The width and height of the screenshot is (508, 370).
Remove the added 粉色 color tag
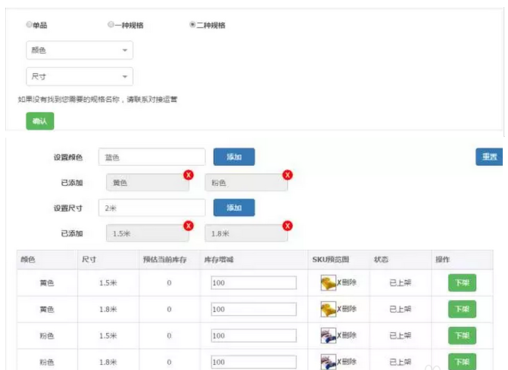(287, 175)
